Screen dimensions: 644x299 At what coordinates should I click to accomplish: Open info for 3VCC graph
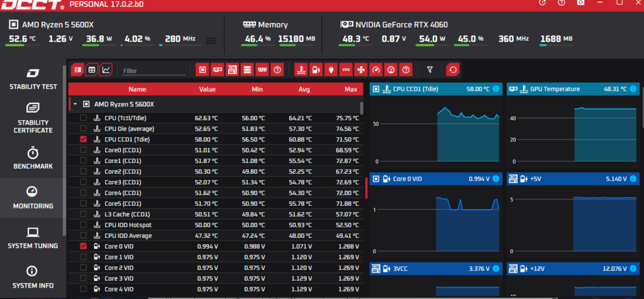coord(496,269)
